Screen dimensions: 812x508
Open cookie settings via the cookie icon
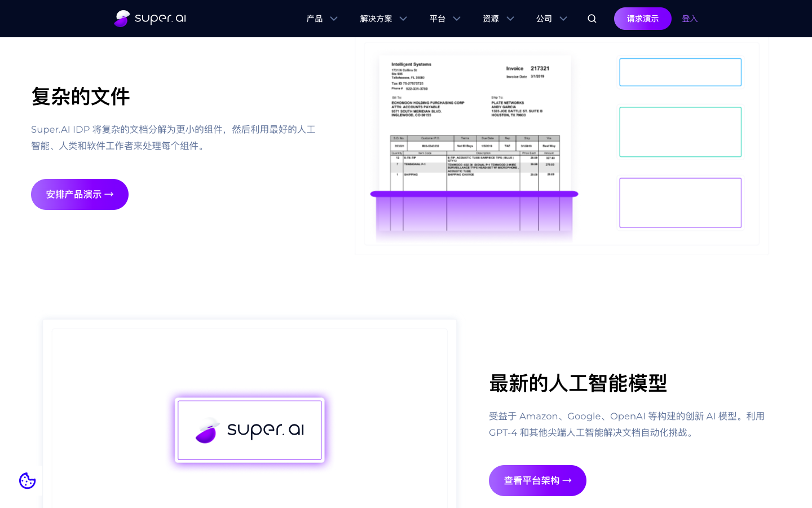click(27, 480)
